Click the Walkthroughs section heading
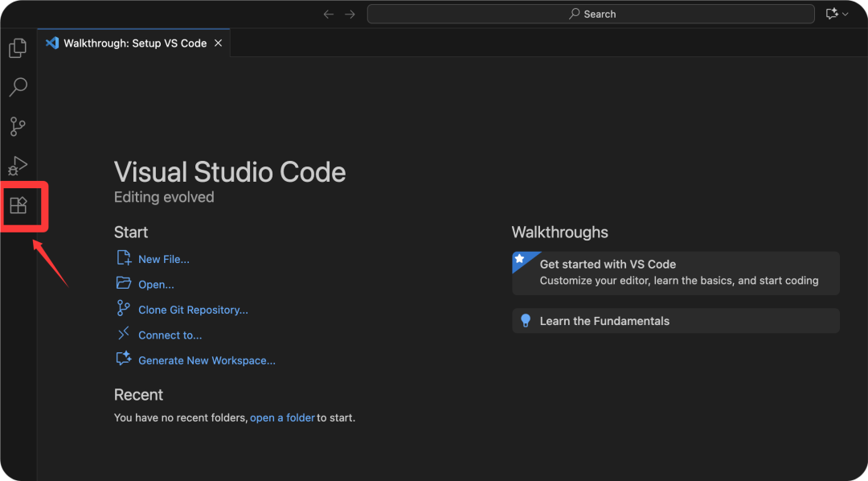The width and height of the screenshot is (868, 481). (559, 232)
